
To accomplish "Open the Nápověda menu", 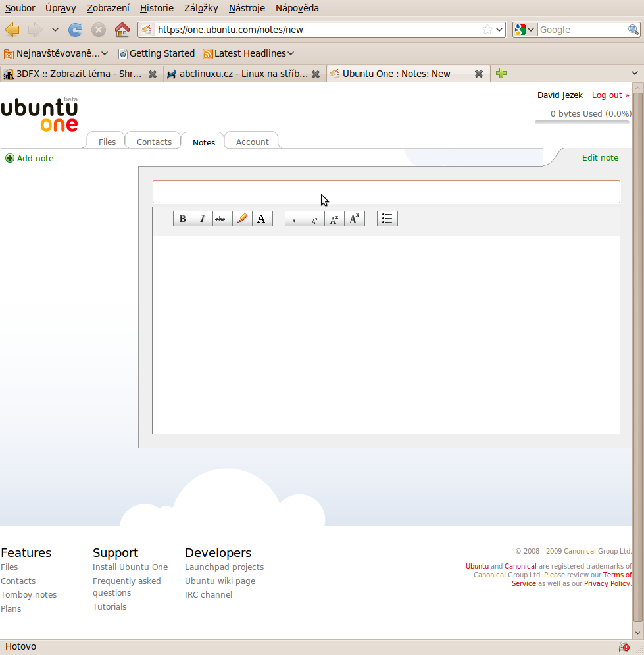I will pos(297,8).
